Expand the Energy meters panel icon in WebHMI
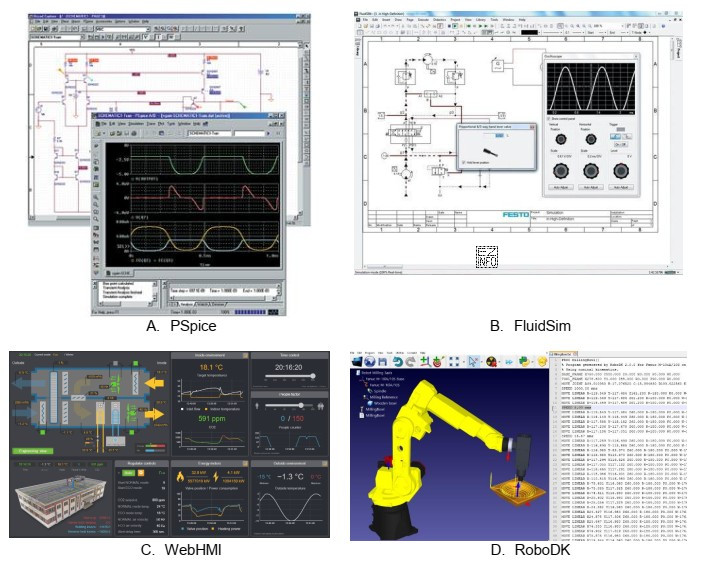This screenshot has width=704, height=571. [x=245, y=463]
